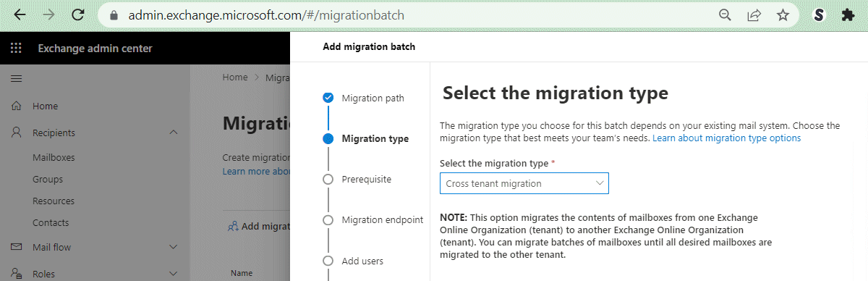Expand the Mail flow section chevron
Viewport: 868px width, 281px height.
[x=173, y=247]
